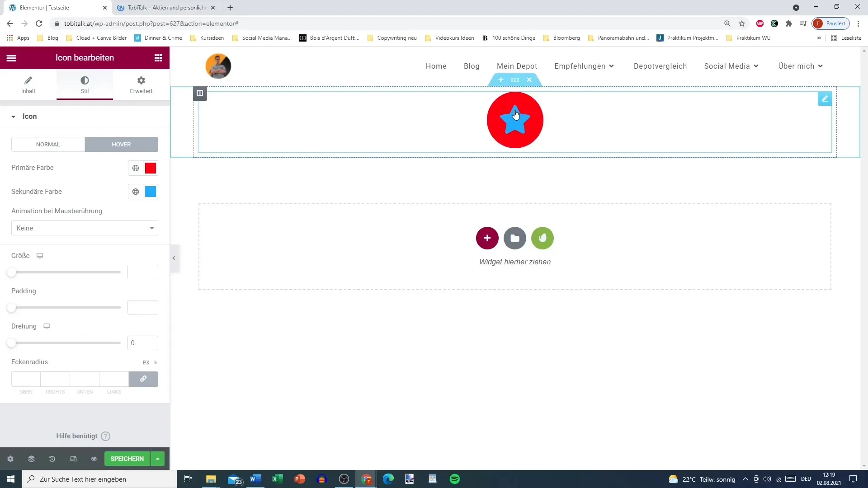868x488 pixels.
Task: Open template library folder button
Action: tap(515, 238)
